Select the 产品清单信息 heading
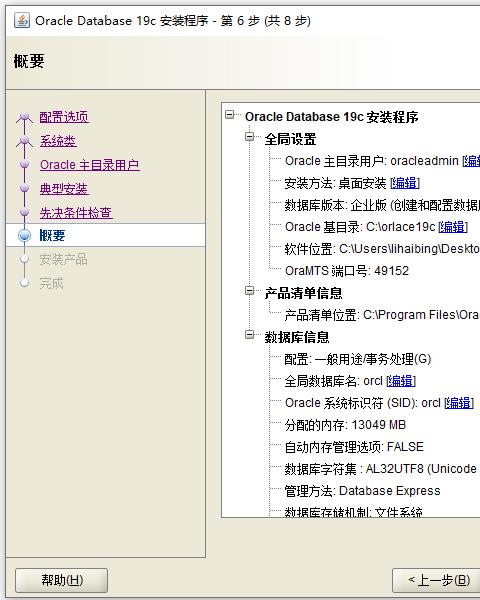The image size is (480, 600). (x=303, y=293)
